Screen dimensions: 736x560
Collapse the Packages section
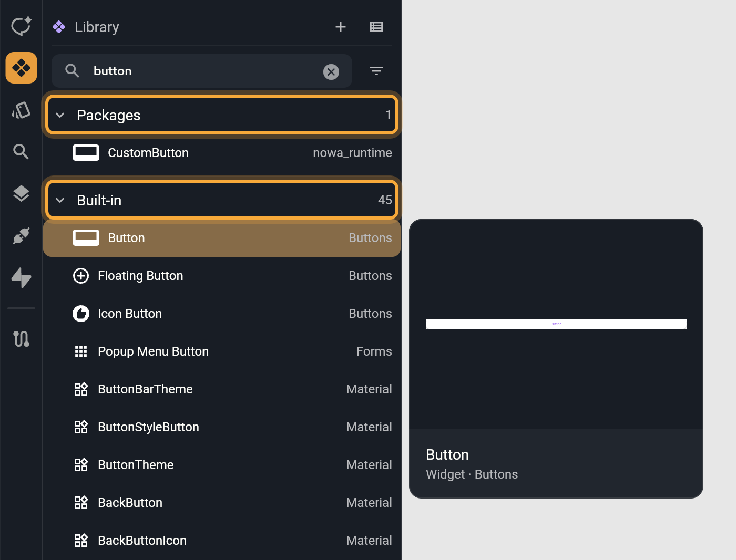coord(60,115)
